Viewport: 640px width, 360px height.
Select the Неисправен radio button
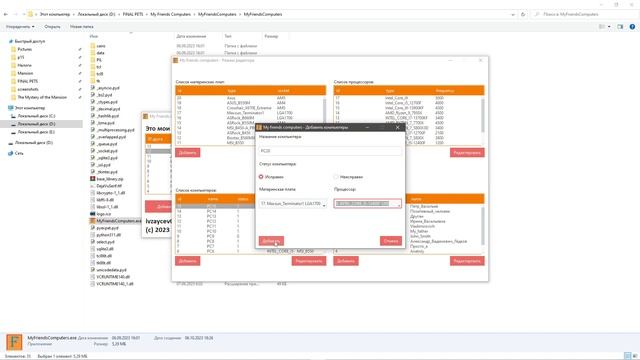click(x=336, y=177)
